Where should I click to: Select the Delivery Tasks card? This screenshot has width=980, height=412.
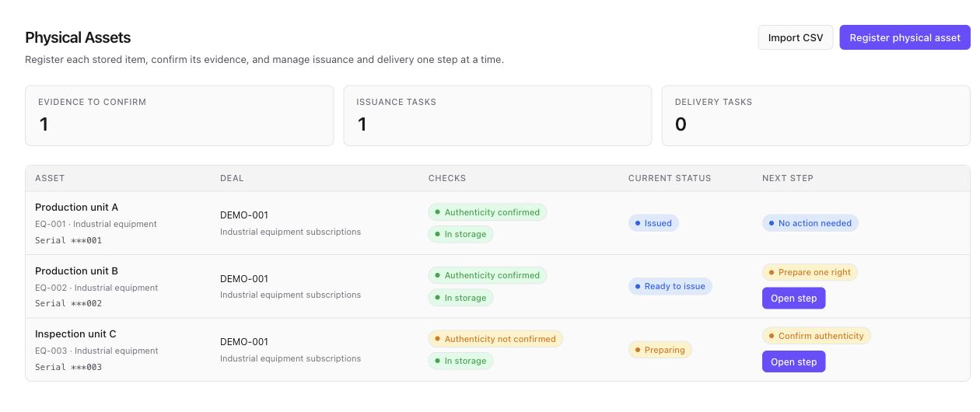tap(816, 116)
